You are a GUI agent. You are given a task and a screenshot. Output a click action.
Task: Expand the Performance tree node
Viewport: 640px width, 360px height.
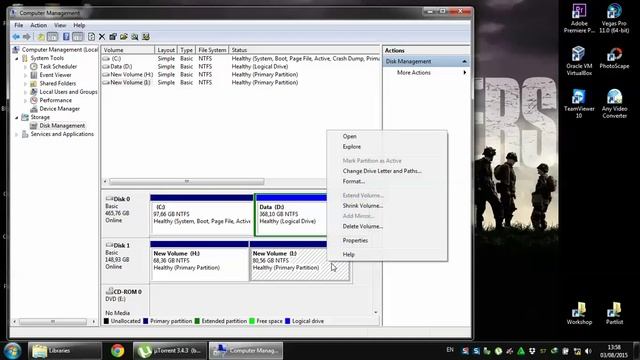[25, 100]
